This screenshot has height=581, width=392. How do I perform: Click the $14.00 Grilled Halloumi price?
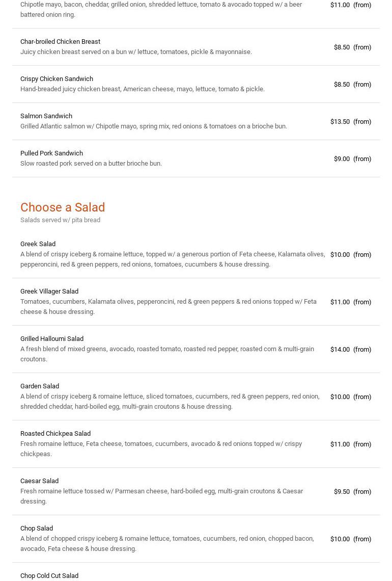coord(340,350)
